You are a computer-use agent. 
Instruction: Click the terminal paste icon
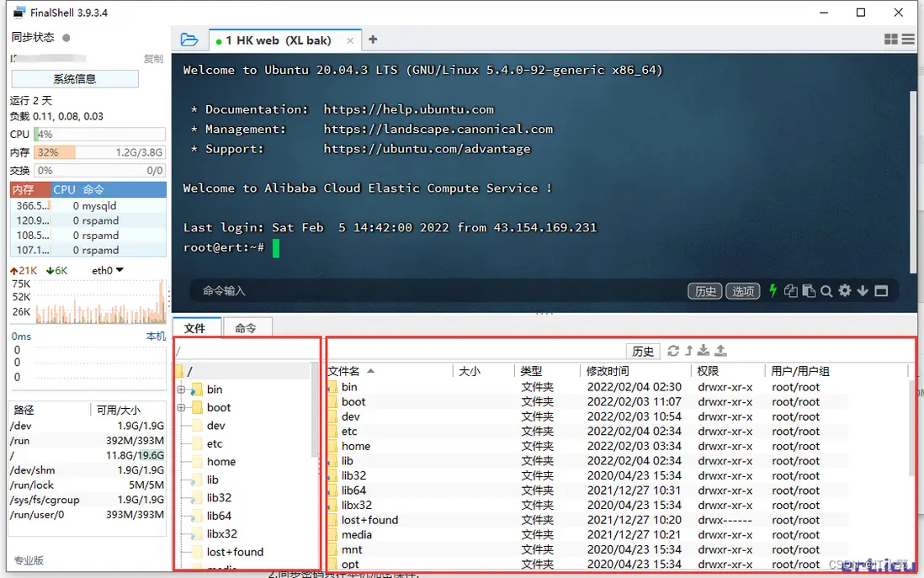[809, 290]
